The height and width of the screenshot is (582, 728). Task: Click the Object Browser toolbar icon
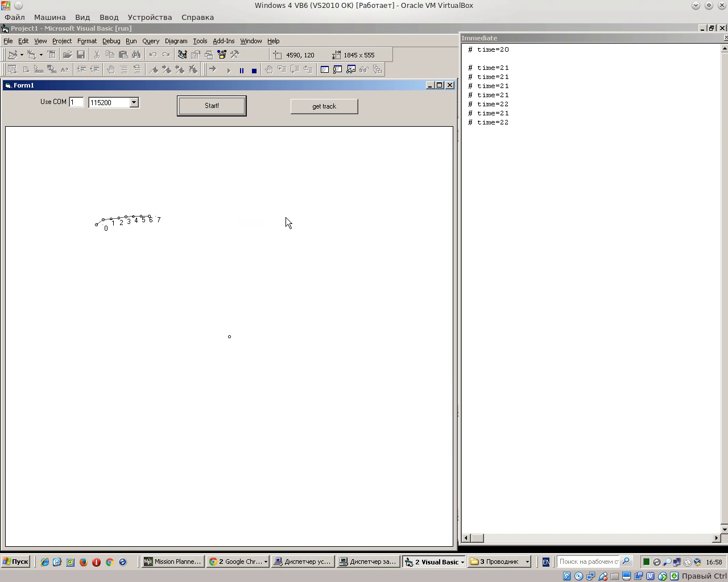click(222, 55)
